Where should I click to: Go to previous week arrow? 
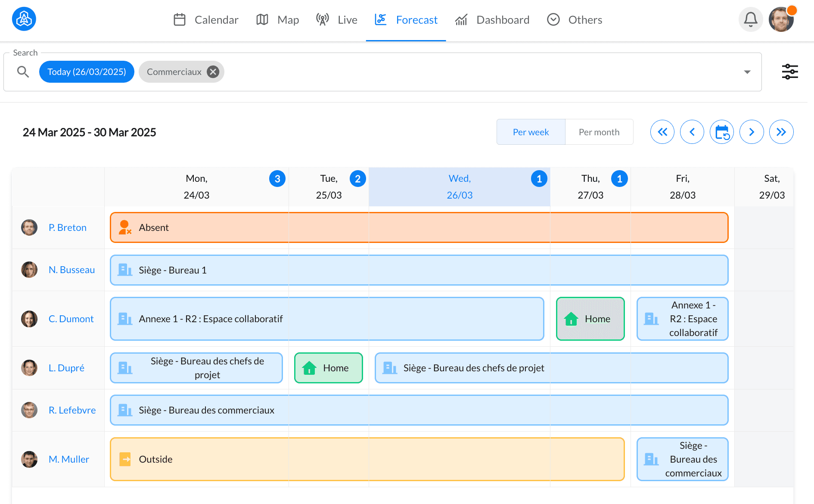coord(692,132)
